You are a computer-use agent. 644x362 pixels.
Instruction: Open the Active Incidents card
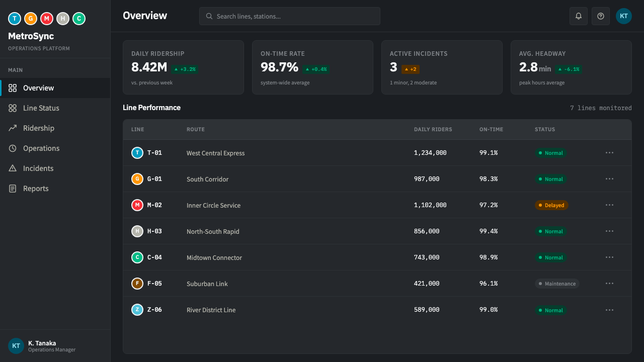pos(442,67)
